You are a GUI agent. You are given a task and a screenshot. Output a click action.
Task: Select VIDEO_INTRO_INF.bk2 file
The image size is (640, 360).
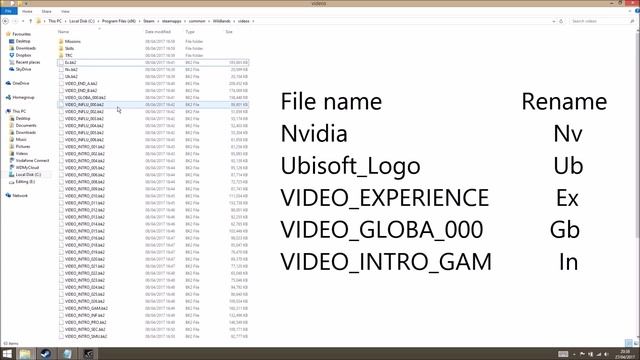click(x=153, y=315)
